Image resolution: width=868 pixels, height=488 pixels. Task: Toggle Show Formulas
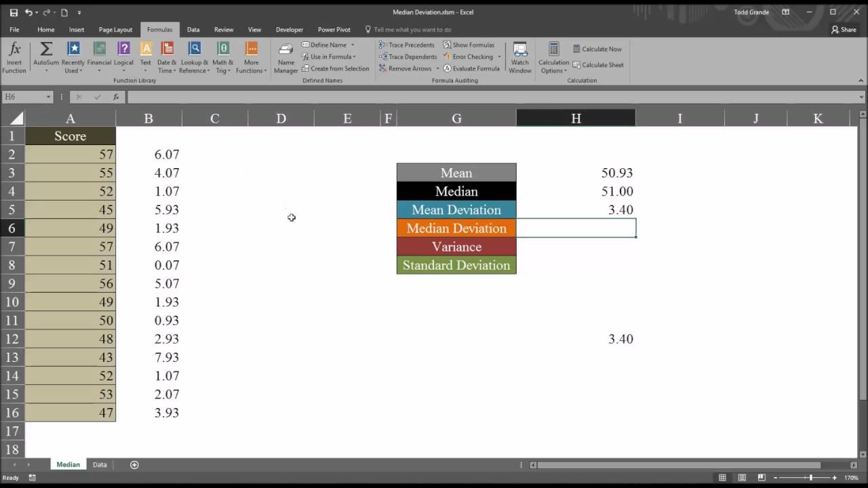point(469,45)
